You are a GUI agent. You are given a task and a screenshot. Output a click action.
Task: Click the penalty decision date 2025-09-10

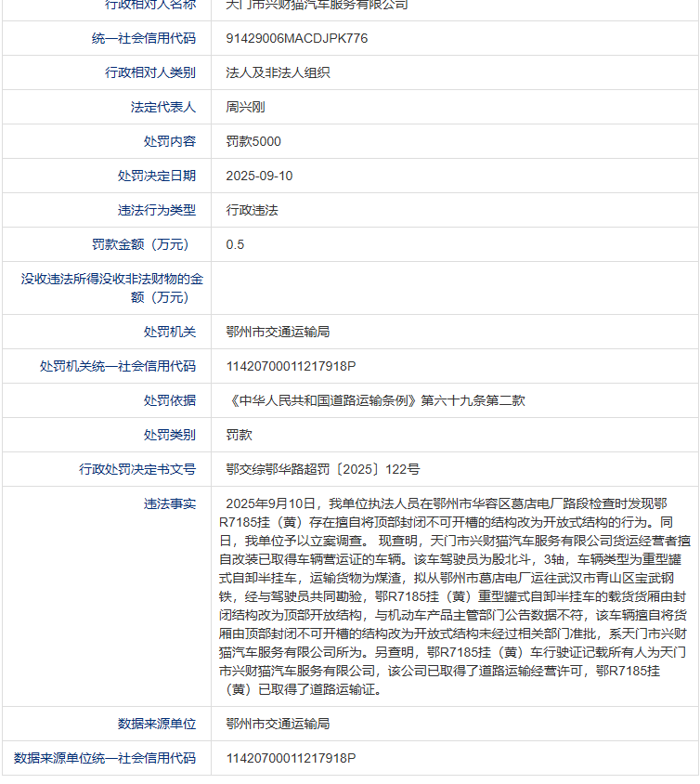259,176
